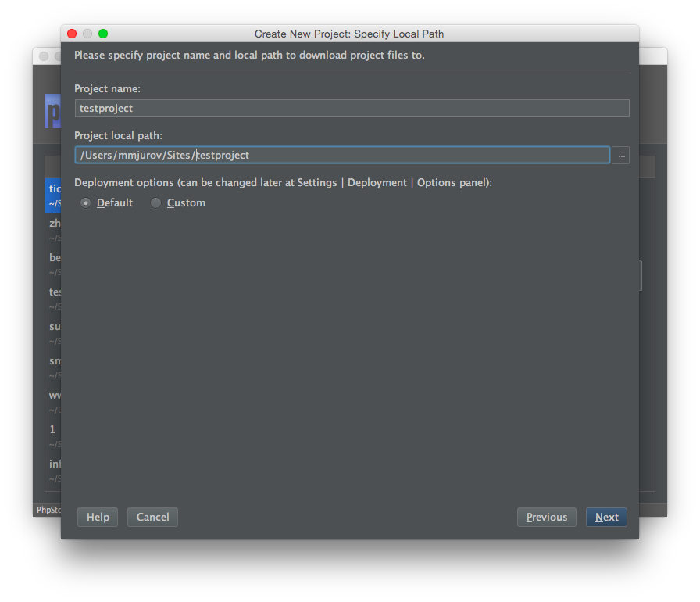The image size is (700, 602).
Task: Click the green zoom button of dialog
Action: (x=103, y=34)
